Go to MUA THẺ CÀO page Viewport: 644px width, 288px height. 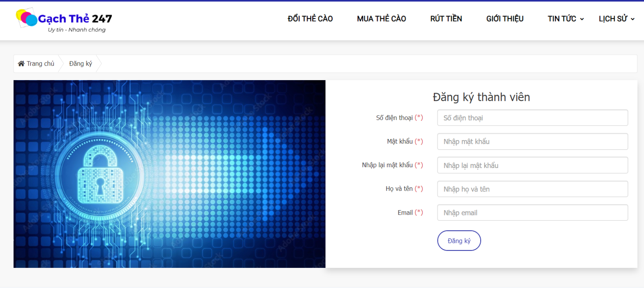381,19
